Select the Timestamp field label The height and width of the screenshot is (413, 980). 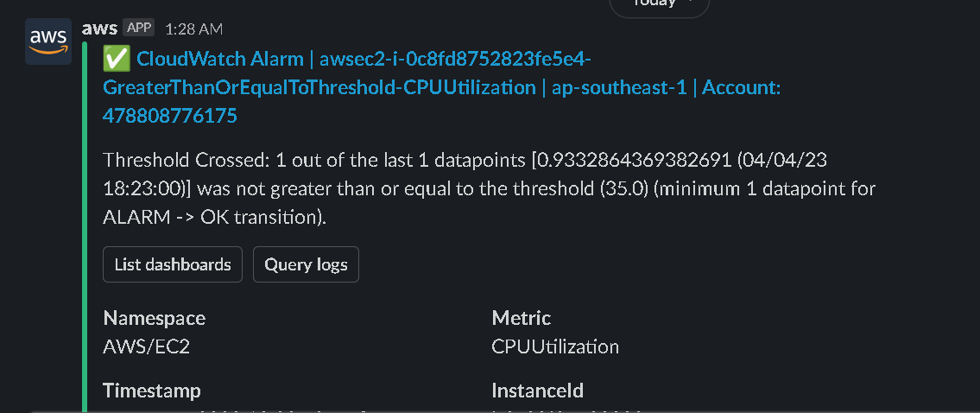(x=152, y=391)
